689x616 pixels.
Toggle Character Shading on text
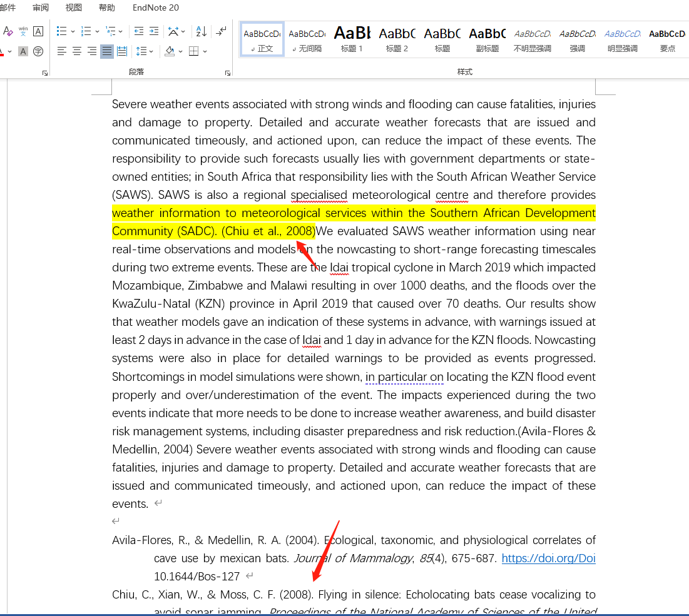click(23, 51)
